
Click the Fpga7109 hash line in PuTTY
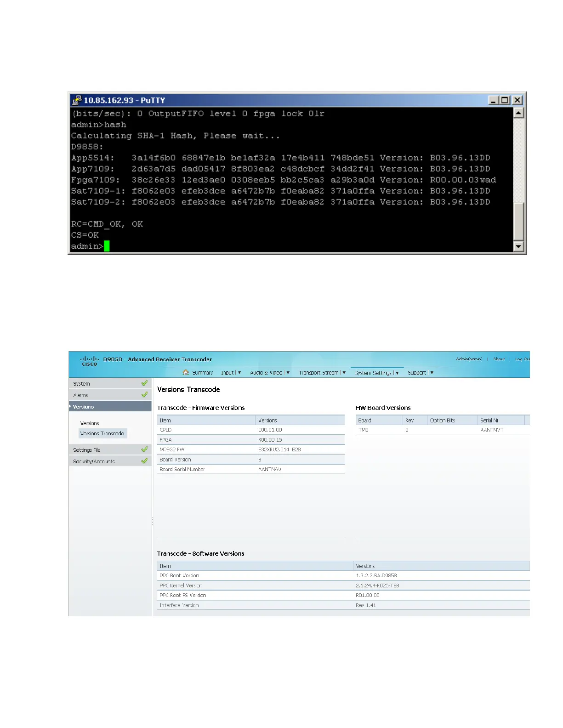(284, 180)
